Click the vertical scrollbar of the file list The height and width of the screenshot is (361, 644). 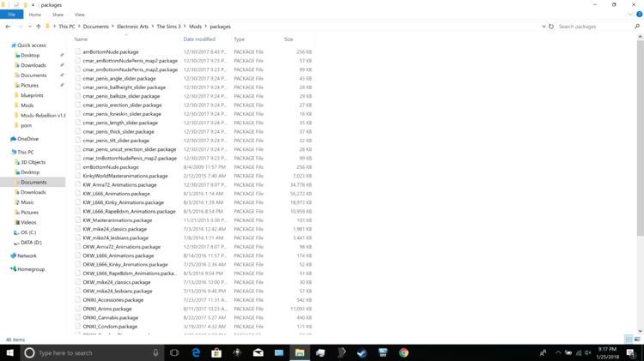point(640,138)
